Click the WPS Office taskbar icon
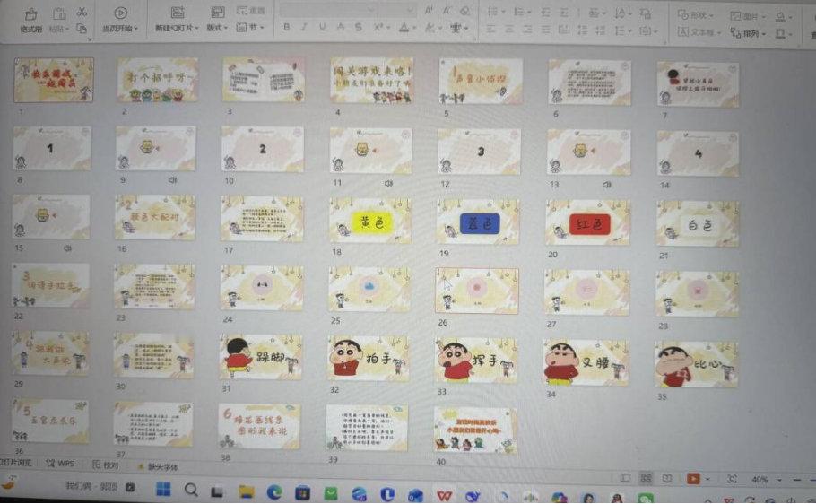Screen dimensions: 816x504 coord(444,495)
